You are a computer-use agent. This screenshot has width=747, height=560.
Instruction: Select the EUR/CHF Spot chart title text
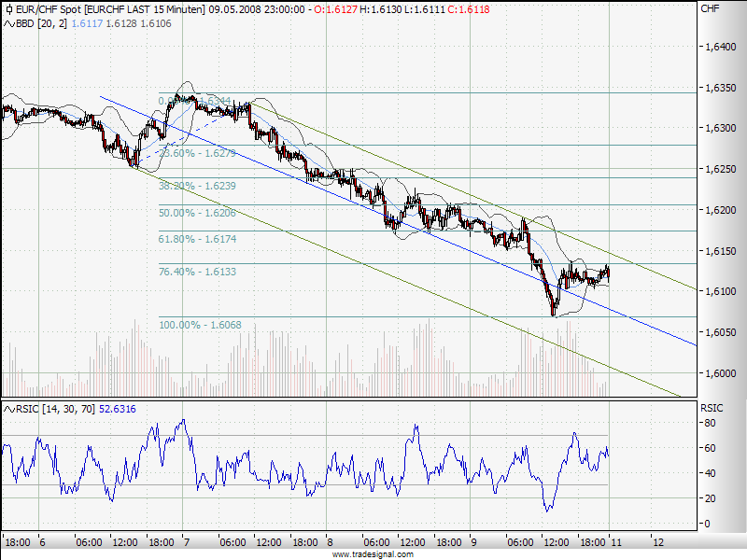coord(49,9)
